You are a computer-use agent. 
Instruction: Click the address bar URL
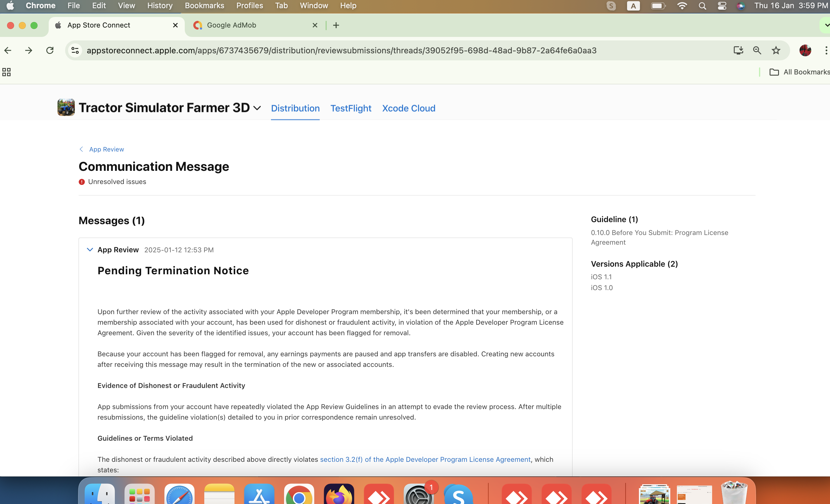pos(342,50)
